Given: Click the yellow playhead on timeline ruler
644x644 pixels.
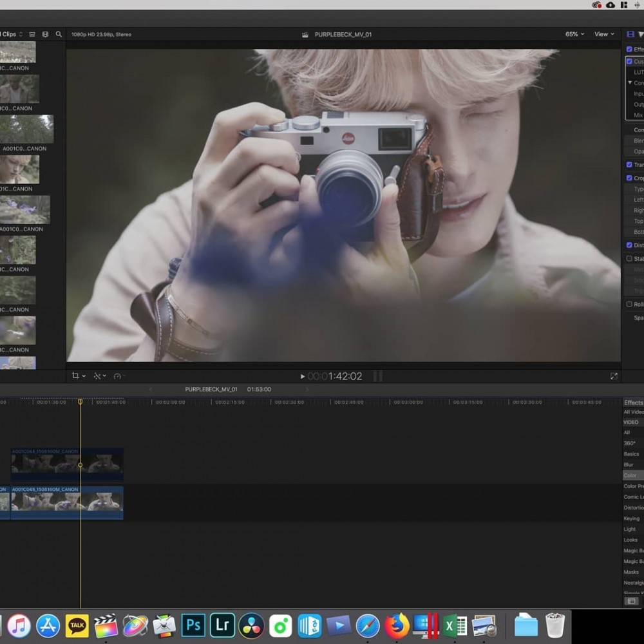Looking at the screenshot, I should [80, 401].
